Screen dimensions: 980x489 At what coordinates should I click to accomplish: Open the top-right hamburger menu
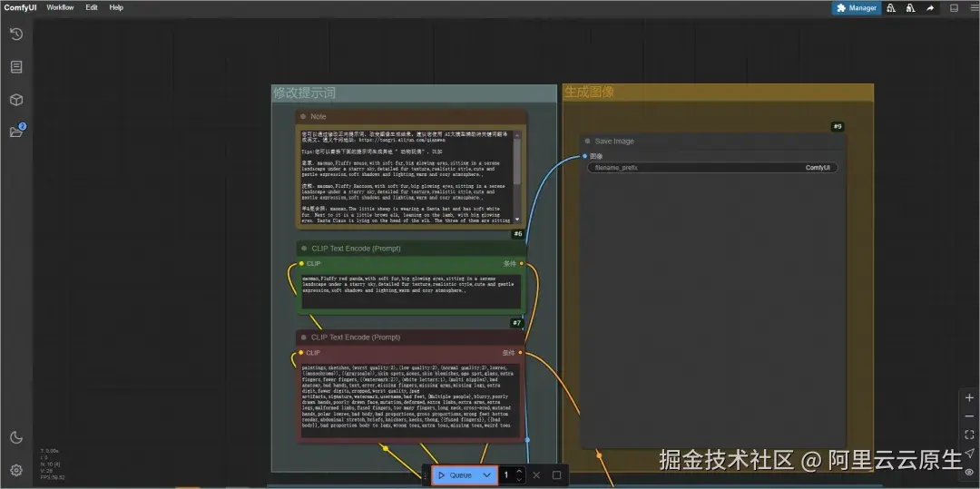[x=973, y=8]
